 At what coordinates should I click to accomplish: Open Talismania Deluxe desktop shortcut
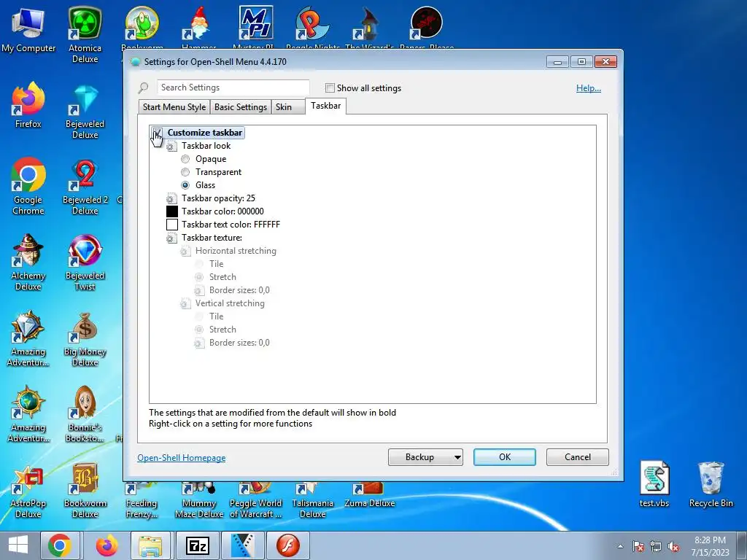tap(312, 500)
